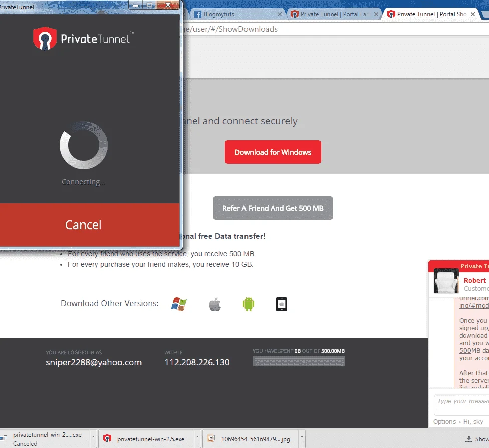489x448 pixels.
Task: Open dropdown for canceled privatetunnel-win-2 download
Action: [x=93, y=437]
